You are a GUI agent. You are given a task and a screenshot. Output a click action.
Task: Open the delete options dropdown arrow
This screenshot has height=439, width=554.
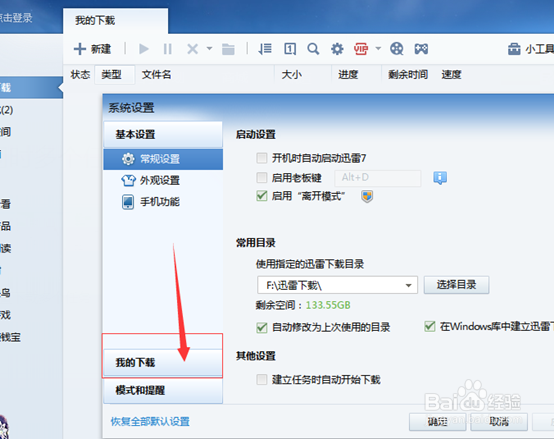point(210,48)
